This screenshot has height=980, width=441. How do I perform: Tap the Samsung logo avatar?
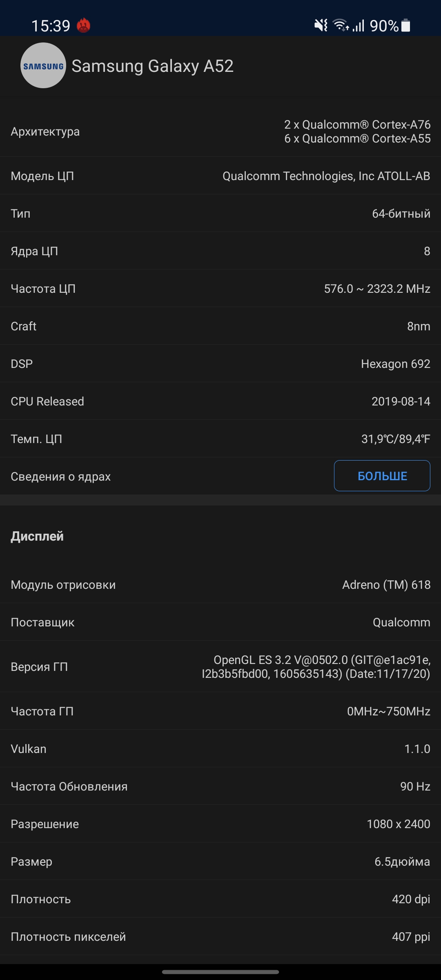tap(43, 66)
